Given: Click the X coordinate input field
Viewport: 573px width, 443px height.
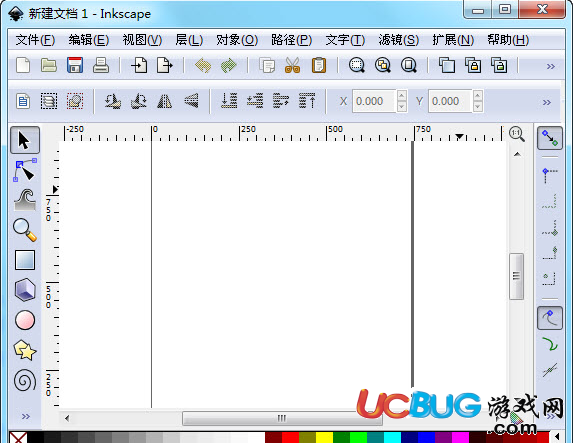Looking at the screenshot, I should [374, 101].
